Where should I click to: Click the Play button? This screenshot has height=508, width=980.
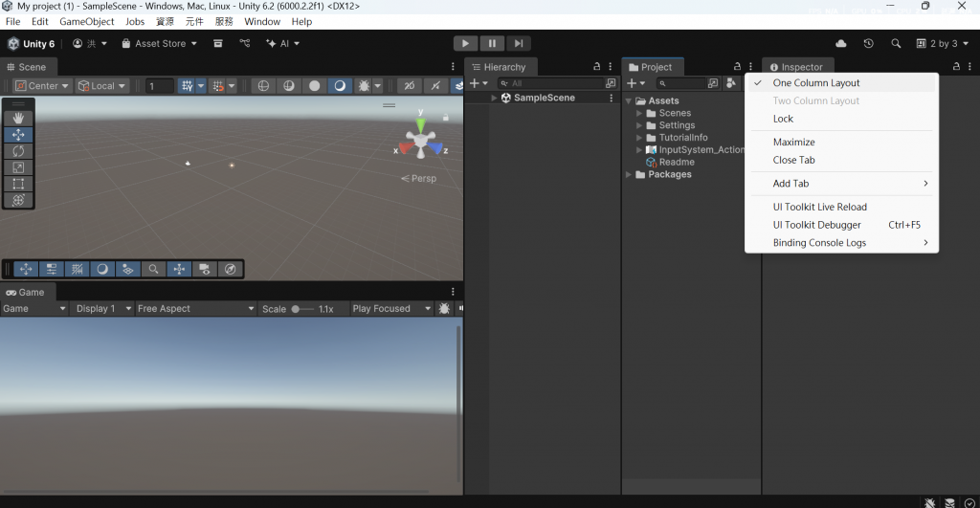pos(465,43)
